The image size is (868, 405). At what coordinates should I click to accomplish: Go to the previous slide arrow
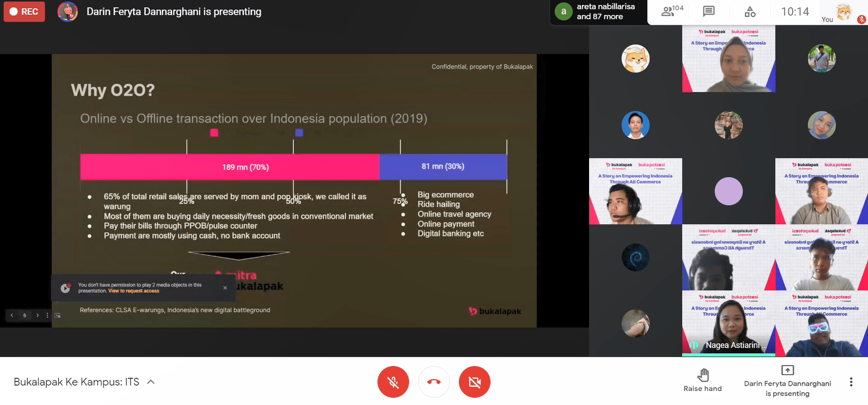12,316
